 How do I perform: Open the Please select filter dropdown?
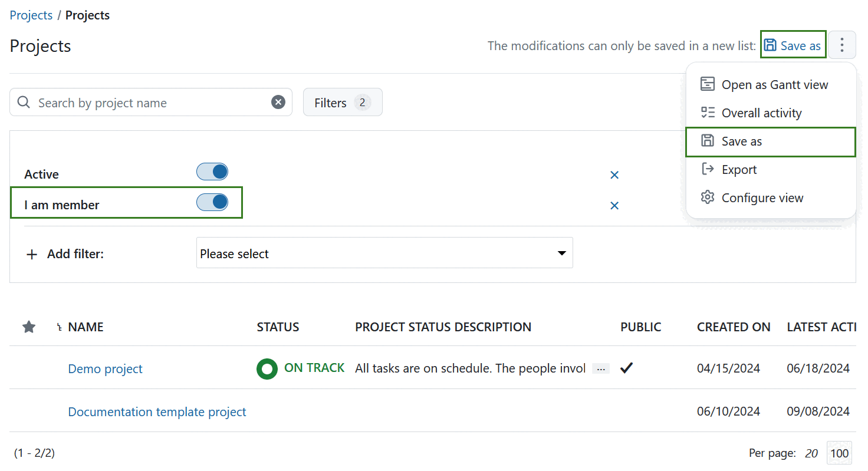[x=384, y=253]
